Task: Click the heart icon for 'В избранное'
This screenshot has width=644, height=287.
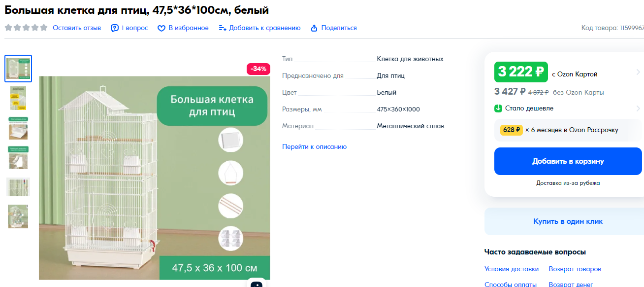Action: pyautogui.click(x=161, y=28)
